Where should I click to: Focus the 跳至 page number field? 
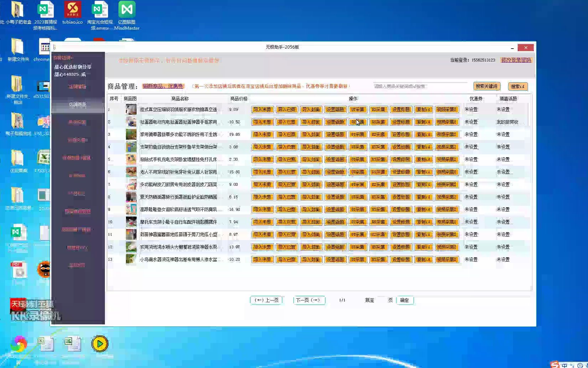pos(381,300)
